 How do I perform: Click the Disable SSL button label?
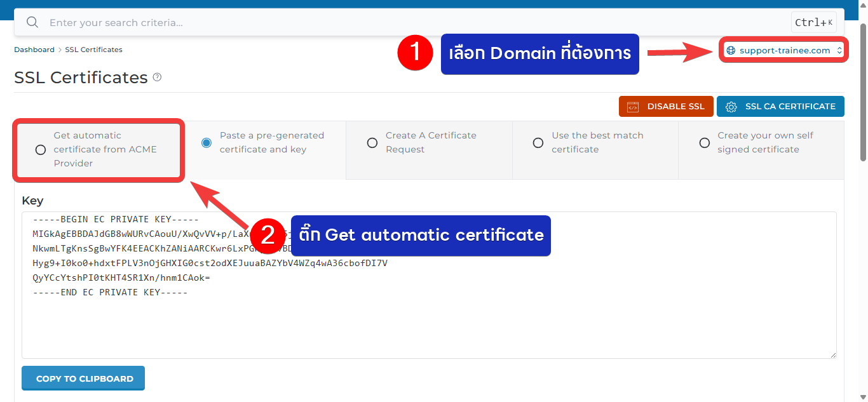click(x=675, y=107)
